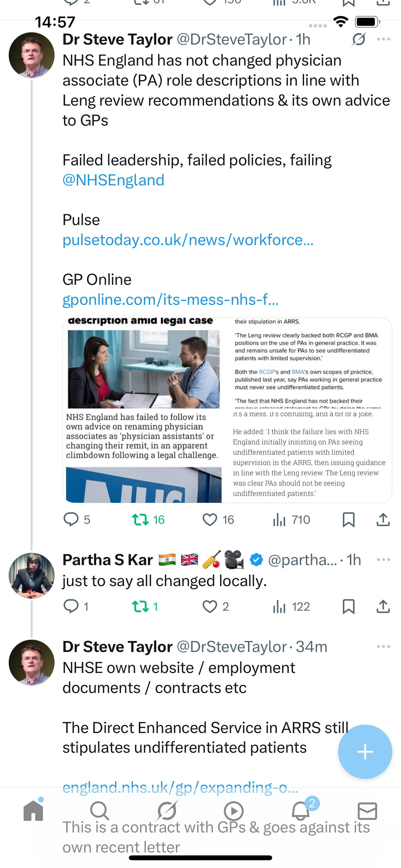
Task: Share Partha S Kar's reply
Action: click(x=383, y=606)
